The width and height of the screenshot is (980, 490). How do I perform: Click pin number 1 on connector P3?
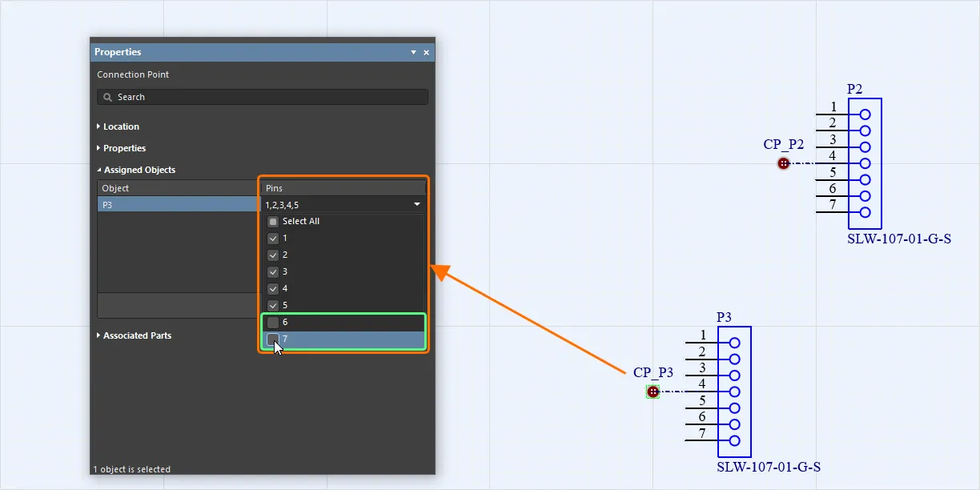[703, 335]
